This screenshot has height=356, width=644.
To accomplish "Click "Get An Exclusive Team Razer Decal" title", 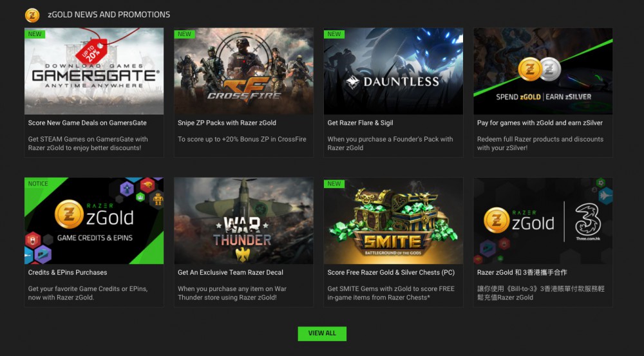I will pyautogui.click(x=231, y=272).
